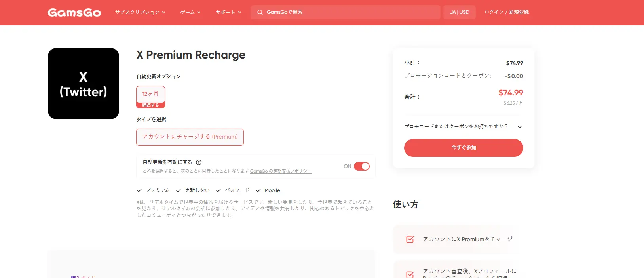644x278 pixels.
Task: Open the JA | USD language currency selector
Action: (460, 12)
